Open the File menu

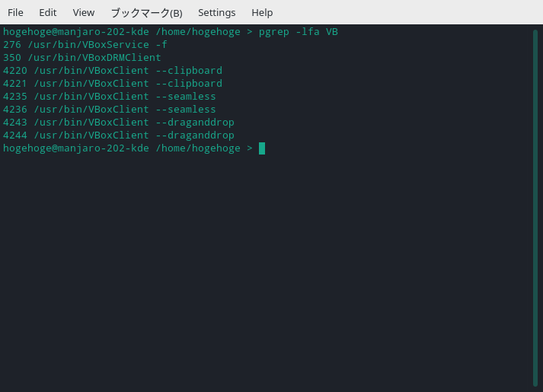click(x=15, y=12)
